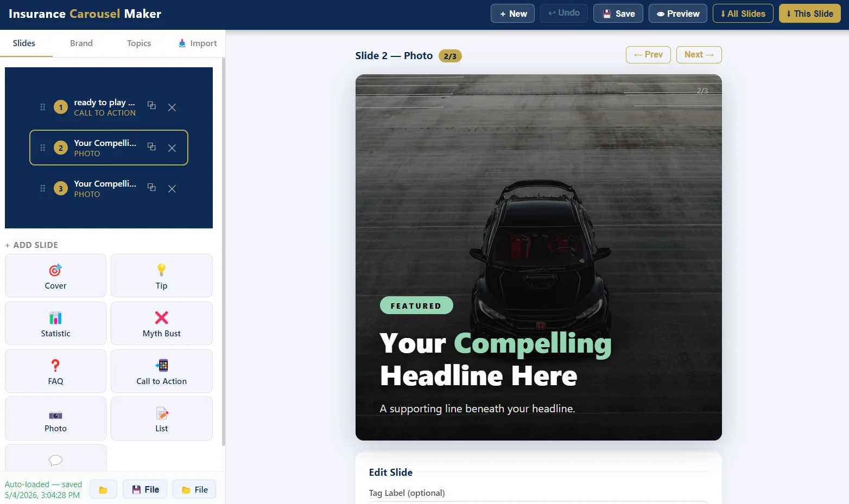Delete slide 3 using the X
This screenshot has height=504, width=849.
(172, 189)
